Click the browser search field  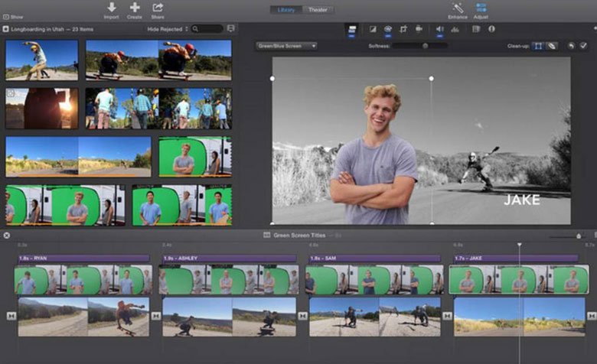[207, 29]
